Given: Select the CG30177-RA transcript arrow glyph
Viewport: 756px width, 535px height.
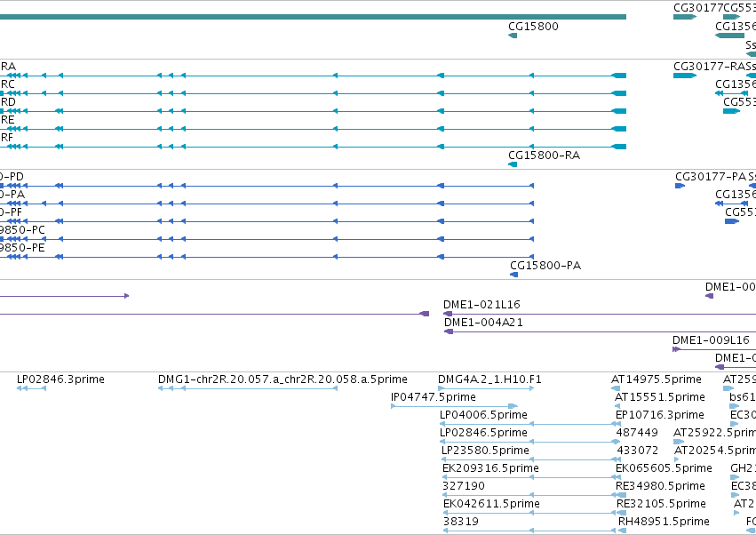Looking at the screenshot, I should tap(685, 76).
